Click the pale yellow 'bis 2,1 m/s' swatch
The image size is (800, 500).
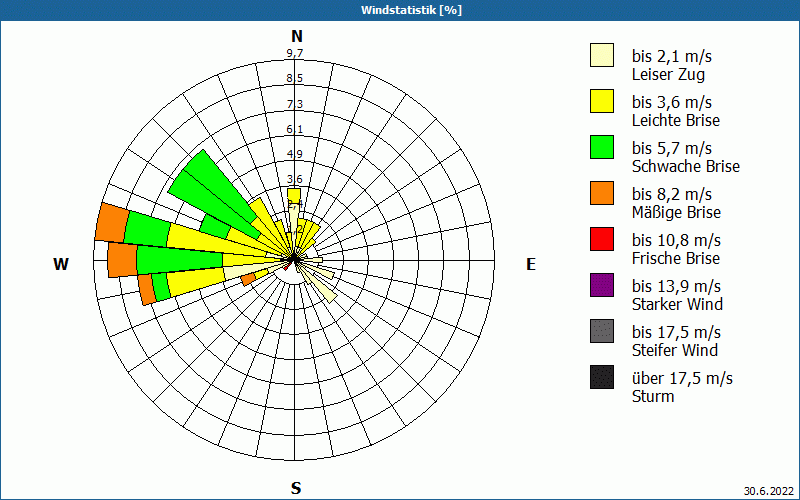click(x=602, y=55)
